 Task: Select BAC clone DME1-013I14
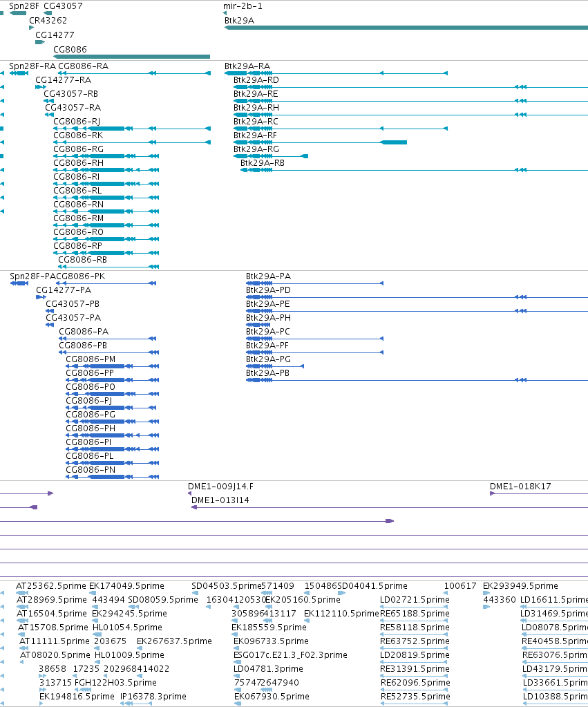220,500
